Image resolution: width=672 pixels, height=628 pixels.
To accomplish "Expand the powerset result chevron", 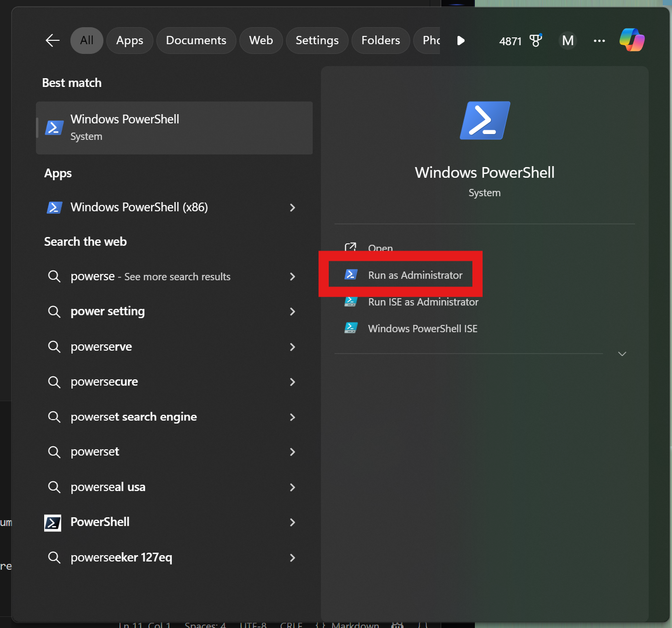I will 292,452.
